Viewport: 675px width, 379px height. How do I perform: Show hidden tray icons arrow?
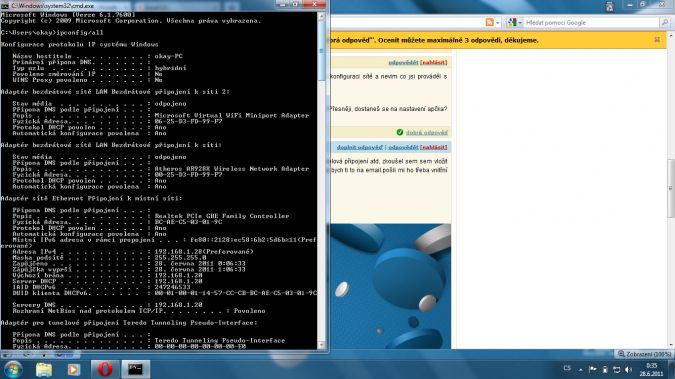pos(580,370)
